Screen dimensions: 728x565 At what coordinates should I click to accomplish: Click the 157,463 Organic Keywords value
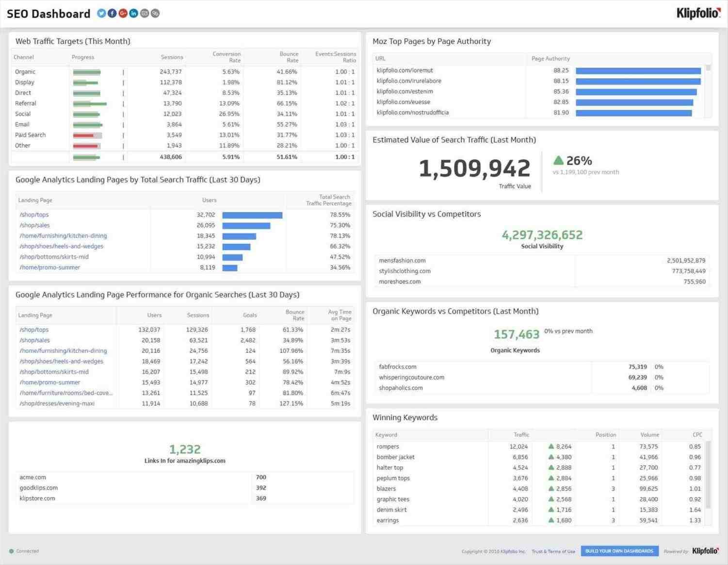click(x=517, y=334)
